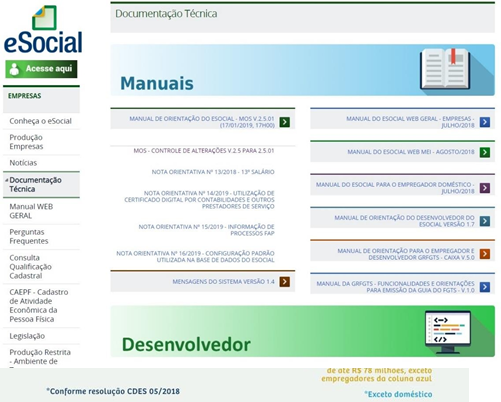Open Nota Orientativa Nº 16/2019 configuração padrão
This screenshot has height=402, width=501.
pyautogui.click(x=195, y=257)
